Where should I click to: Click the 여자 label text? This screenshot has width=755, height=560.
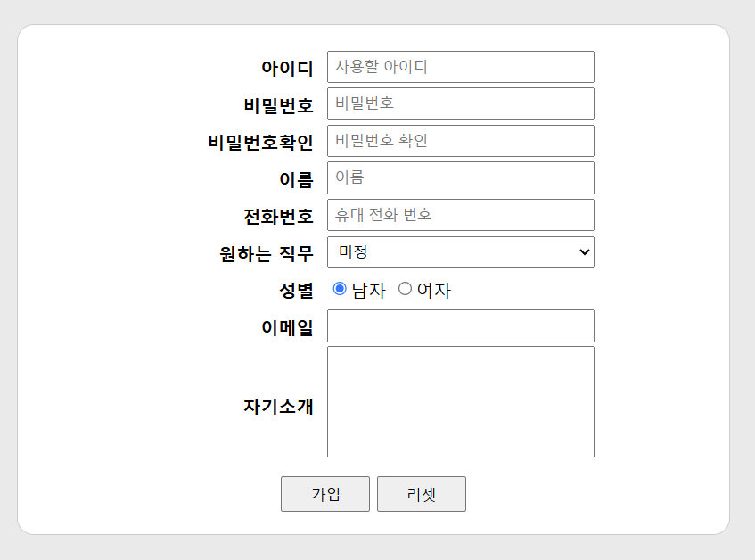point(434,291)
